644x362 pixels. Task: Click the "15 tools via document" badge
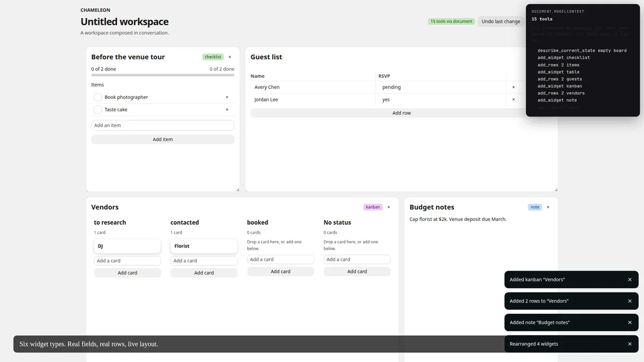click(x=451, y=22)
